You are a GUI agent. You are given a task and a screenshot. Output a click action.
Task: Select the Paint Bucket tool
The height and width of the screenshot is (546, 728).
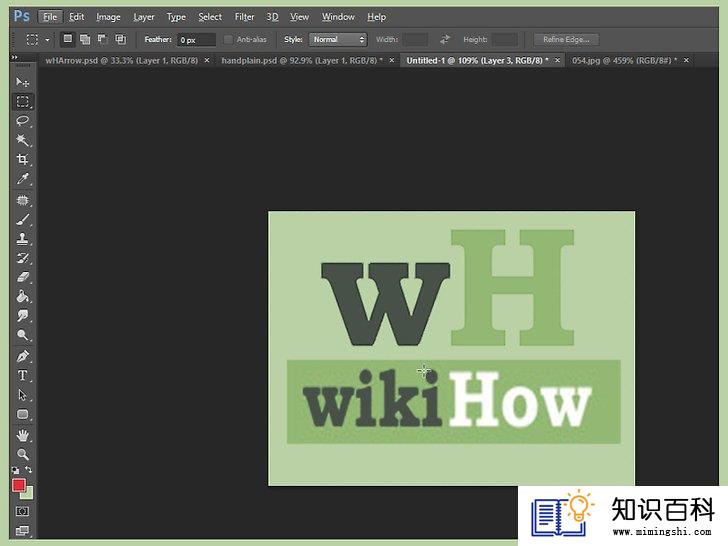(x=22, y=296)
